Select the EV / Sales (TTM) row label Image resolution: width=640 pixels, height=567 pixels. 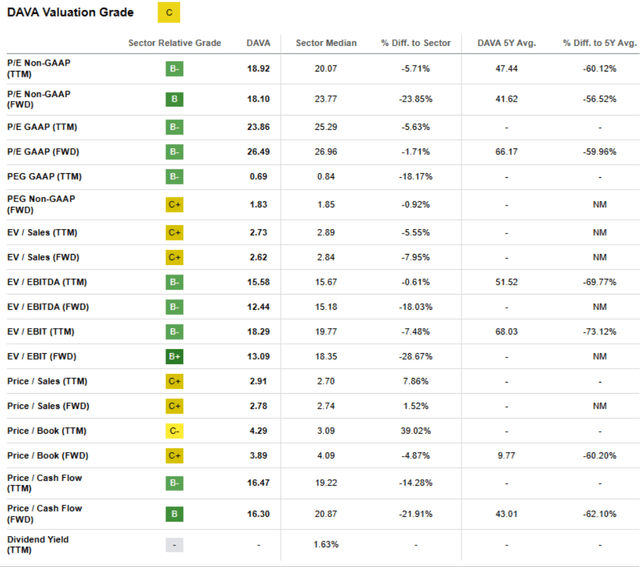click(x=42, y=233)
